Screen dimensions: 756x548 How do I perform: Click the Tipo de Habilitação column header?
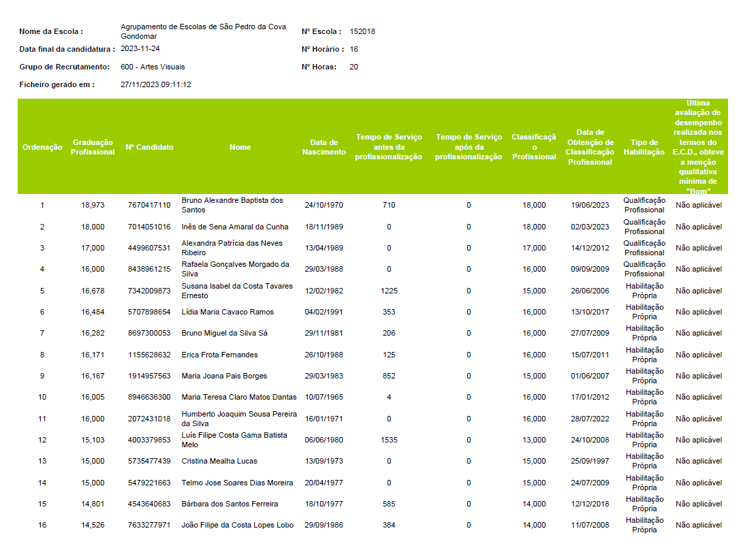(x=644, y=147)
